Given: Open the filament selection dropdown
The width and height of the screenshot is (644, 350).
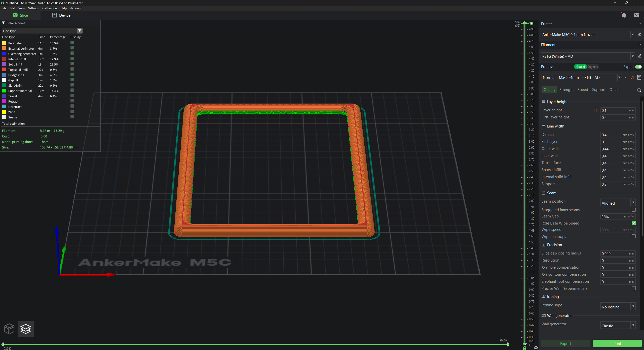Looking at the screenshot, I should point(632,56).
